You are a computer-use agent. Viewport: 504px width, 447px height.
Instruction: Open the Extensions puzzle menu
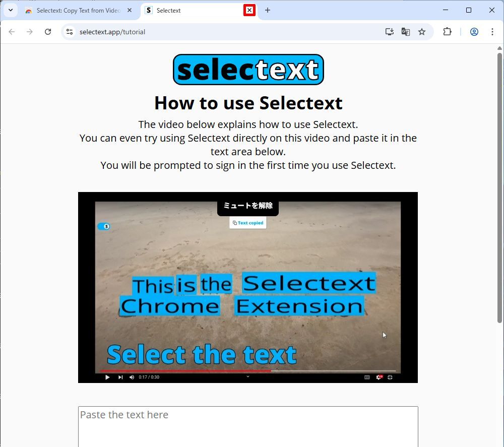[x=447, y=32]
